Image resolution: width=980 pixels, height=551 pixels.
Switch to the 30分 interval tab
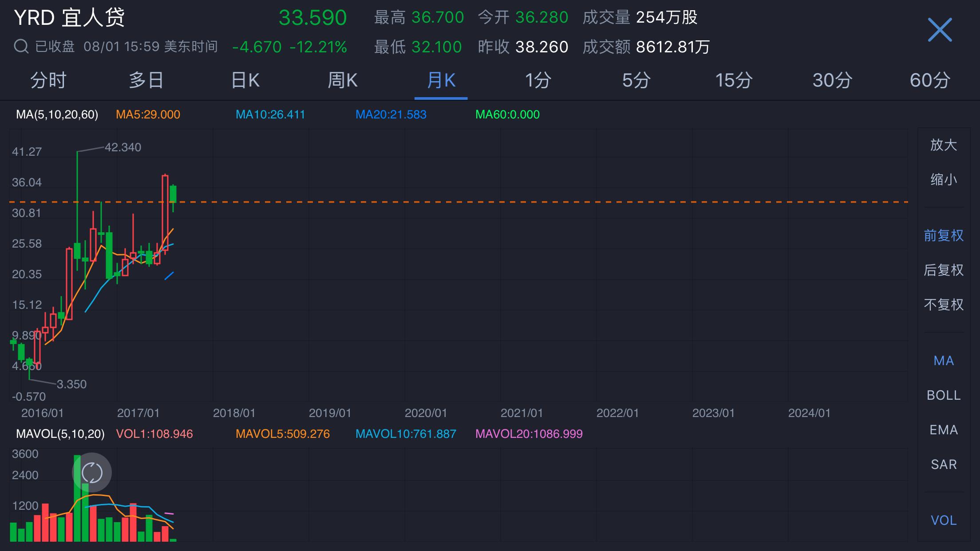click(x=832, y=80)
